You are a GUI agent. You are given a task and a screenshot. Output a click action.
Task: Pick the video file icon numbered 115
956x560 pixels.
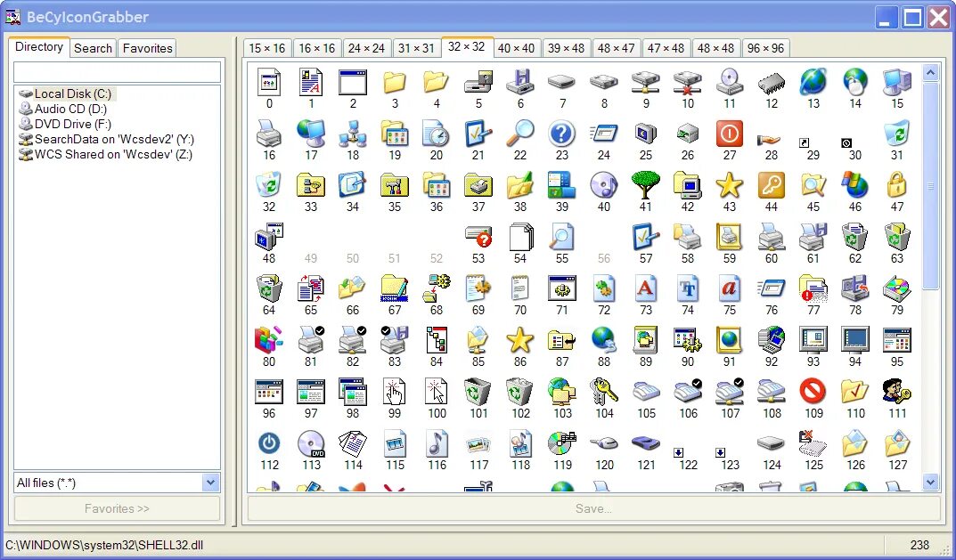[395, 443]
